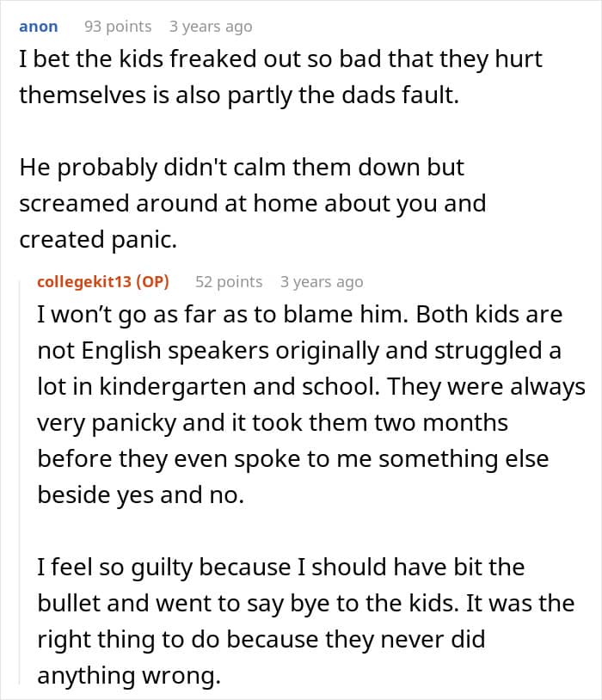Viewport: 602px width, 700px height.
Task: Open the anon user profile link
Action: [38, 27]
